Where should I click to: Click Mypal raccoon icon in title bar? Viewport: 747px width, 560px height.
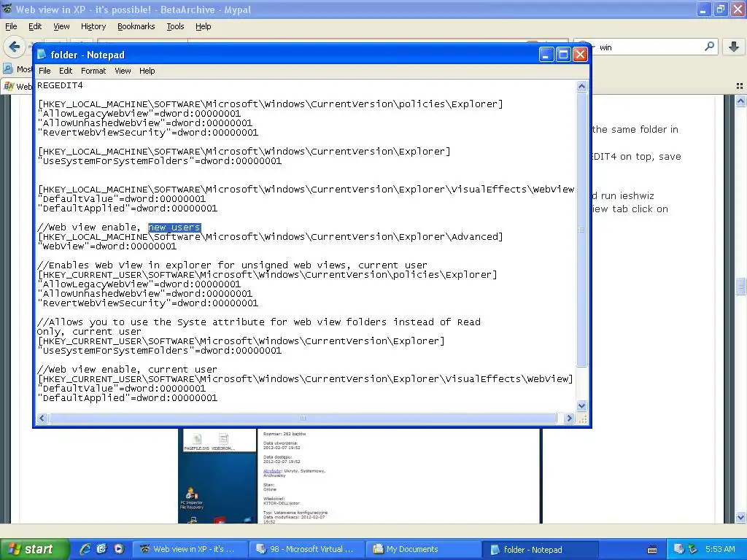pyautogui.click(x=7, y=9)
